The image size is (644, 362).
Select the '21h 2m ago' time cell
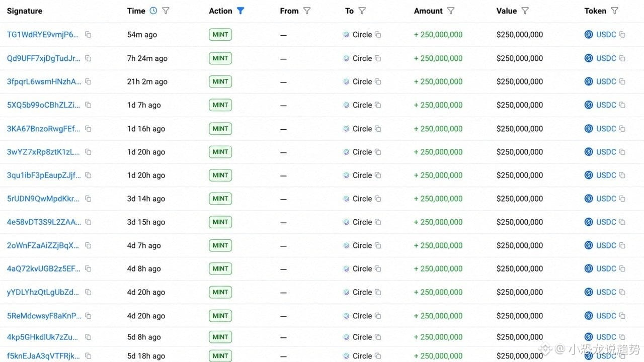pos(147,81)
